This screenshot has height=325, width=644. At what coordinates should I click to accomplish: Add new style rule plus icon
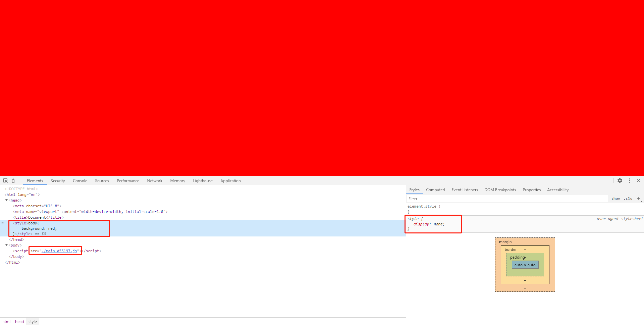639,199
